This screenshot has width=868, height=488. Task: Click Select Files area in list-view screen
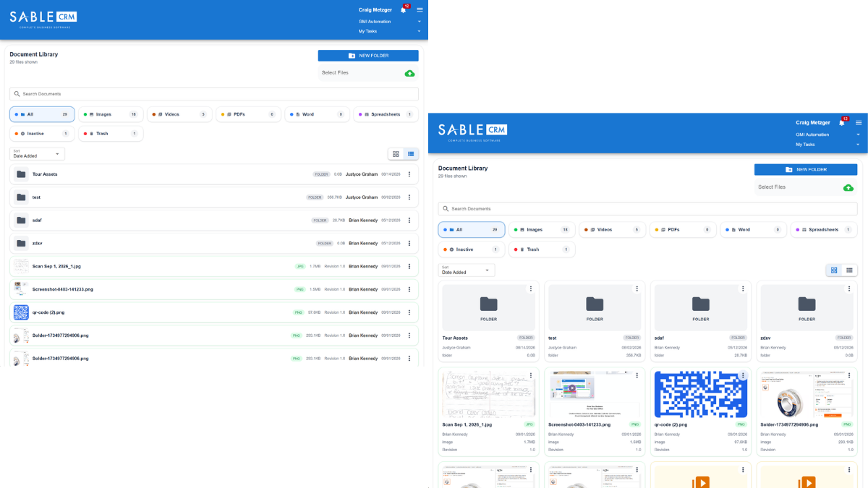pyautogui.click(x=368, y=73)
